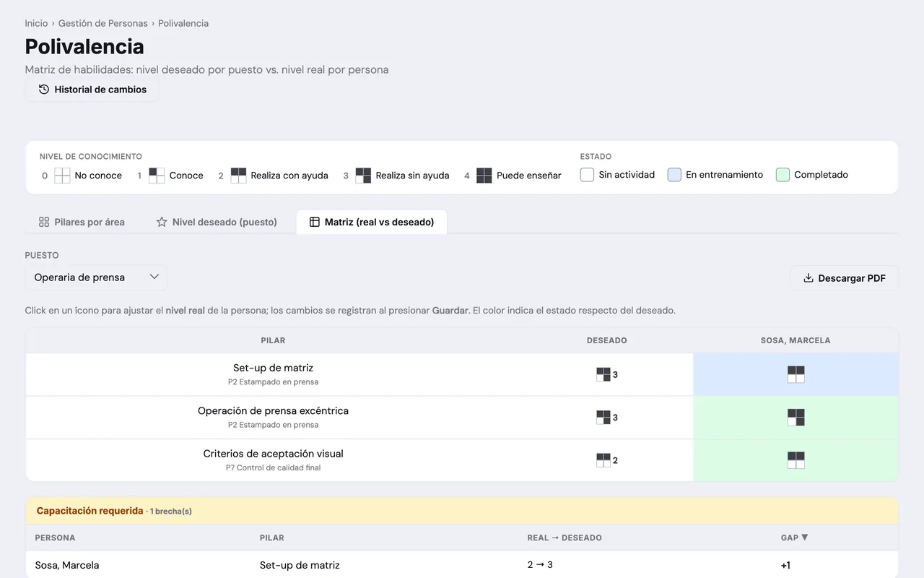The width and height of the screenshot is (924, 578).
Task: Click the +1 gap value
Action: [785, 565]
